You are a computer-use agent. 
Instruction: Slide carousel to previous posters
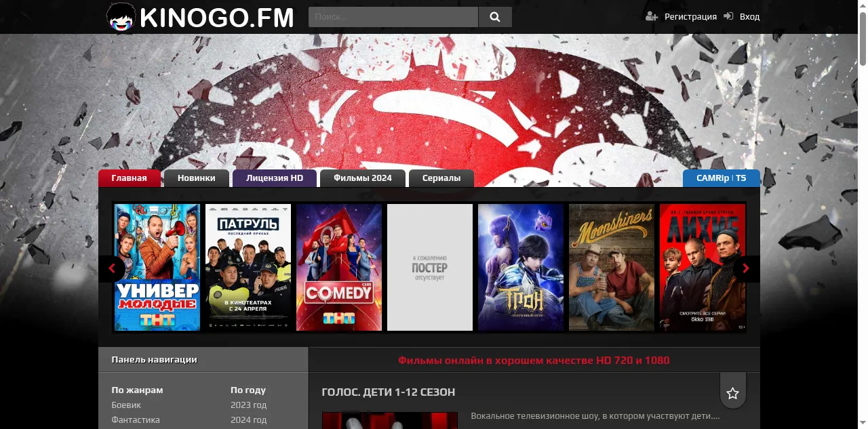click(x=112, y=268)
